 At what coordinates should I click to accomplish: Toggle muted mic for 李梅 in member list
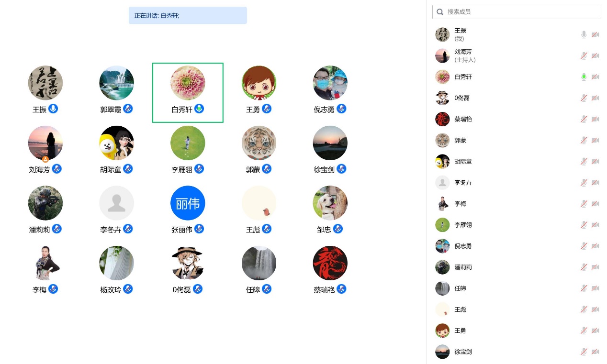coord(584,204)
